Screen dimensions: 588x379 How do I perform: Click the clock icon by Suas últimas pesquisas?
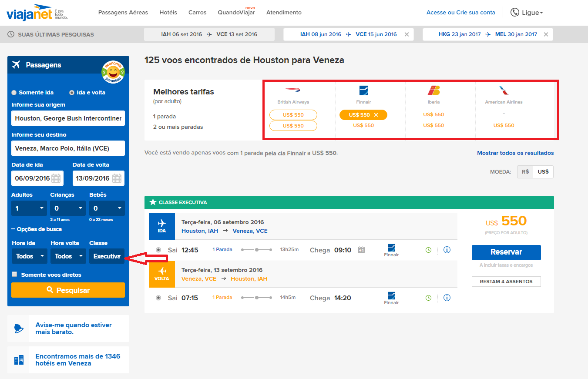click(x=11, y=34)
